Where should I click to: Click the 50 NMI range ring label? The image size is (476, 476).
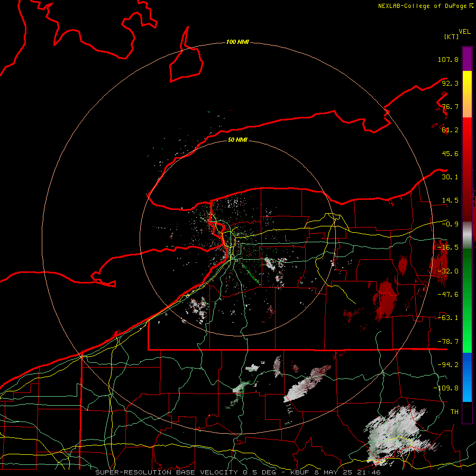click(x=237, y=140)
